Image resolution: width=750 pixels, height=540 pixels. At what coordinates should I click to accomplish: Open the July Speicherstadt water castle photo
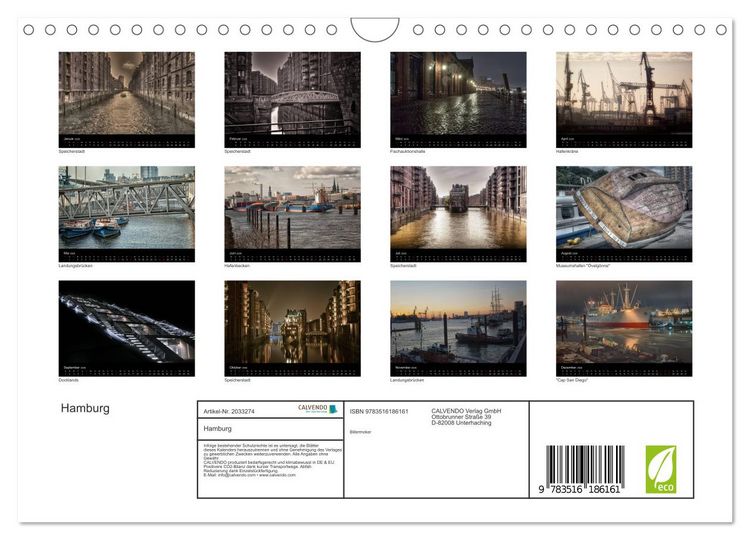point(458,208)
